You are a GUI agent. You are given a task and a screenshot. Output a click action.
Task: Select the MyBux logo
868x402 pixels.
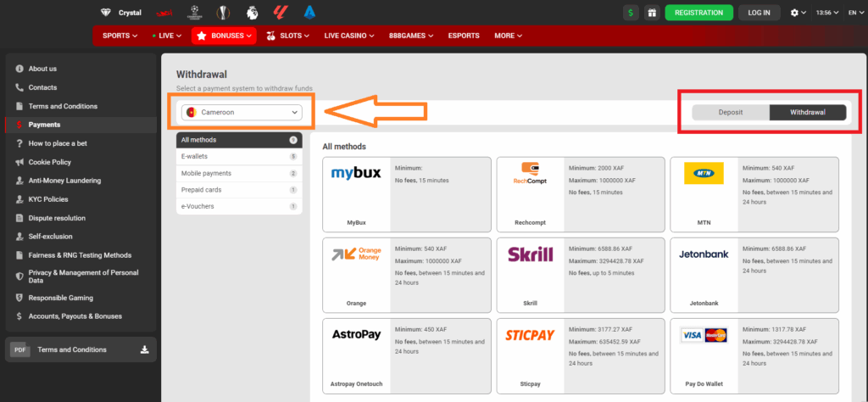[x=356, y=173]
